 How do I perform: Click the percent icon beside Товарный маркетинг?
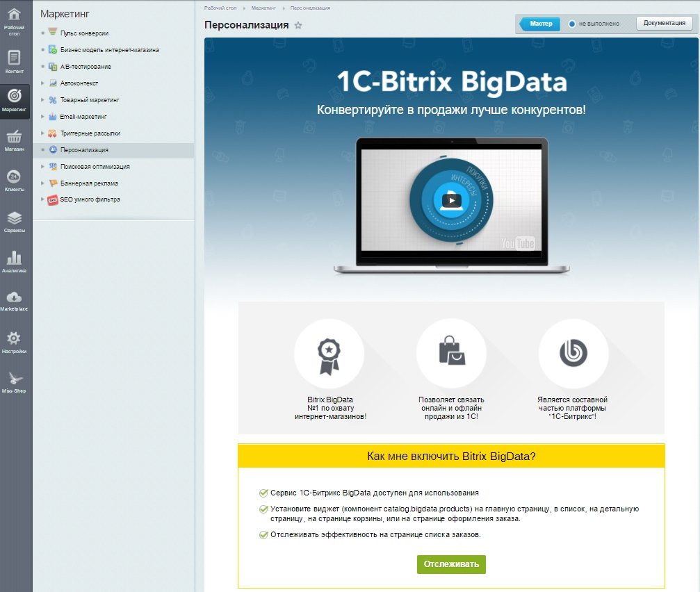pos(53,100)
